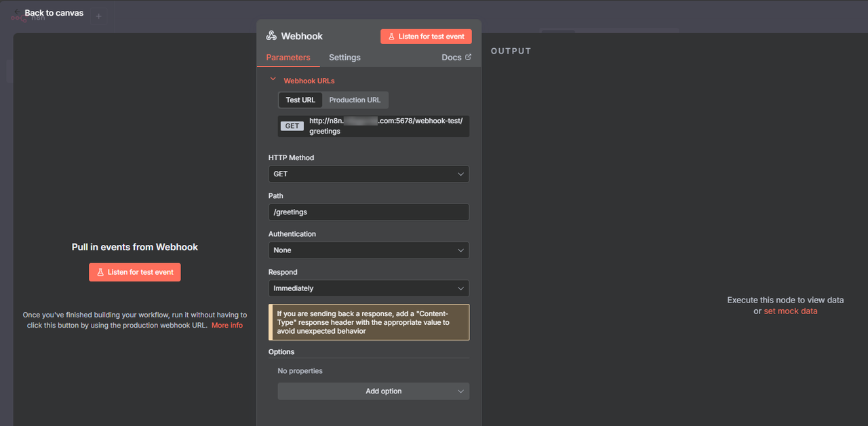Click the set mock data link
The height and width of the screenshot is (426, 868).
[791, 311]
